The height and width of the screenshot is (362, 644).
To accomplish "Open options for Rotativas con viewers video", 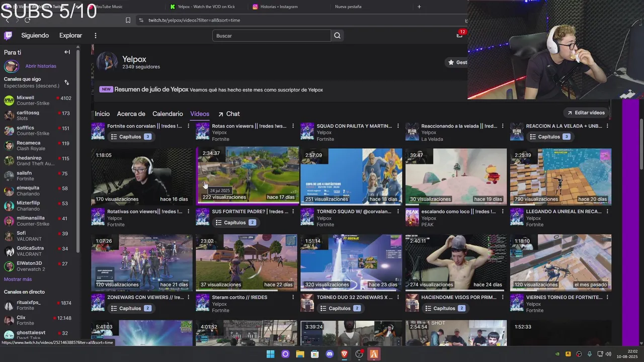I will click(189, 212).
